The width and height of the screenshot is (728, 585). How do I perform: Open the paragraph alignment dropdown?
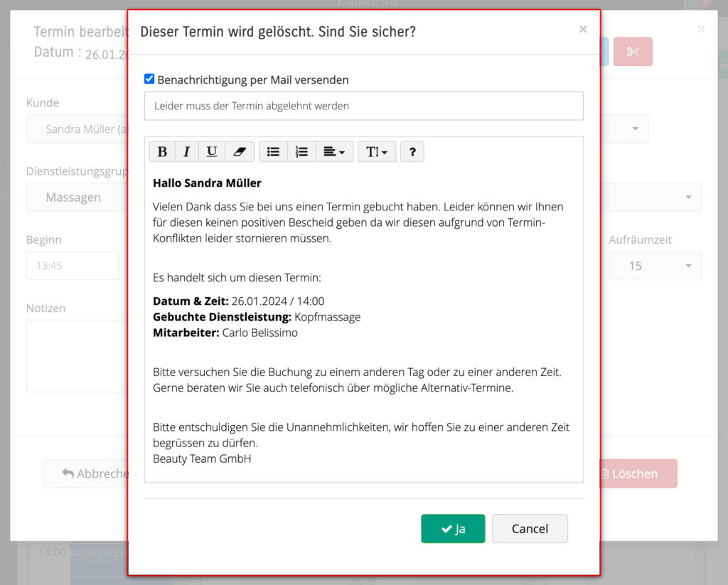(x=334, y=151)
